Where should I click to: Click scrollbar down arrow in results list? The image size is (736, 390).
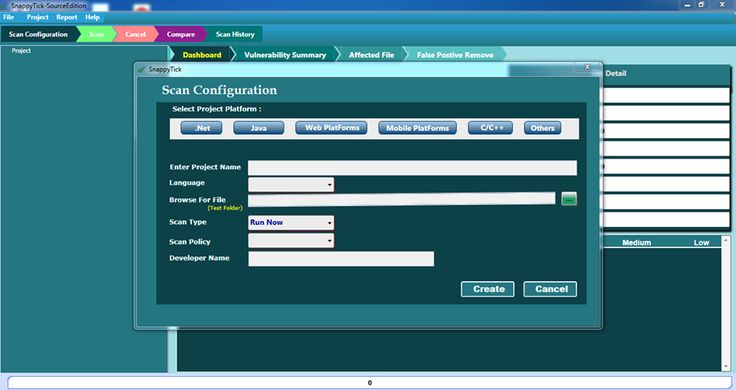click(x=726, y=366)
